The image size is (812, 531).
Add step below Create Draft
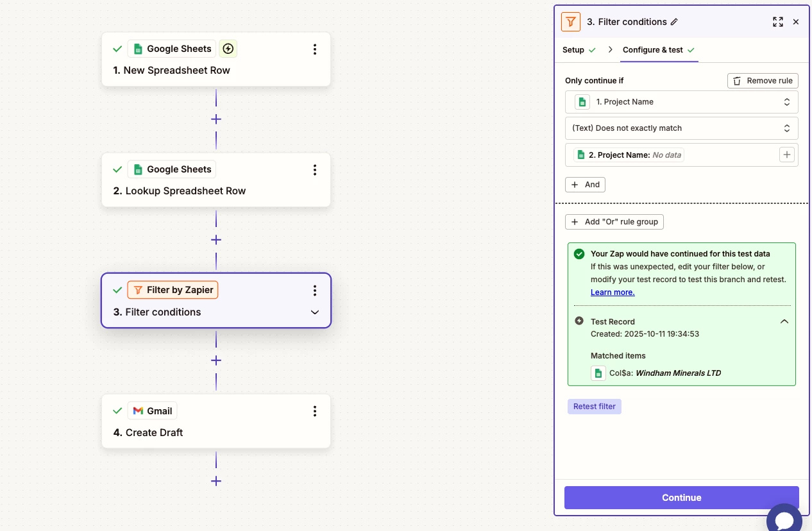(x=216, y=481)
